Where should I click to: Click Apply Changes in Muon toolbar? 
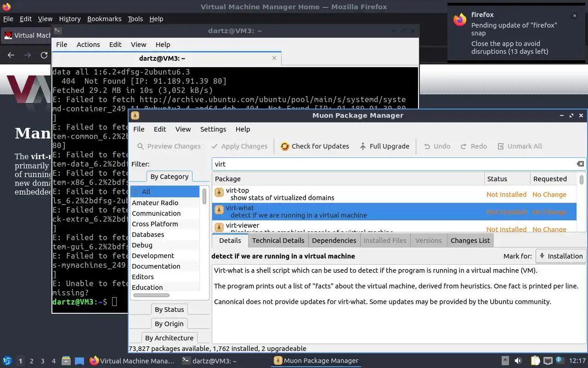pyautogui.click(x=239, y=146)
